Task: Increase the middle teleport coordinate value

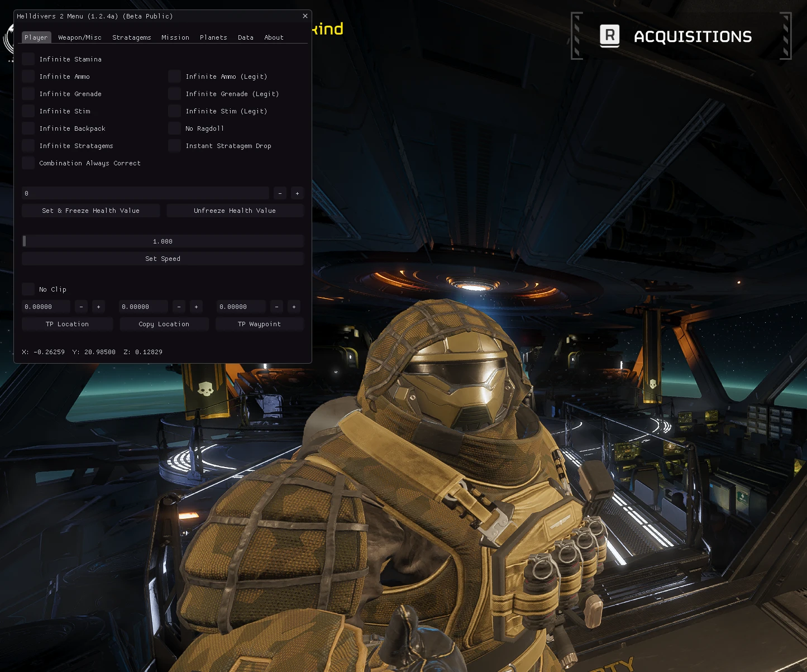Action: click(x=196, y=307)
